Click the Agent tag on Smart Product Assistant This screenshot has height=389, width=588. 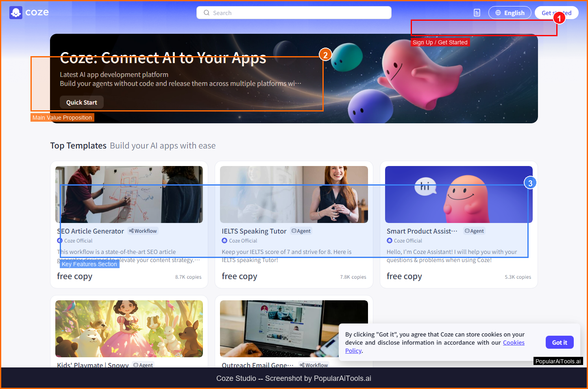coord(475,231)
